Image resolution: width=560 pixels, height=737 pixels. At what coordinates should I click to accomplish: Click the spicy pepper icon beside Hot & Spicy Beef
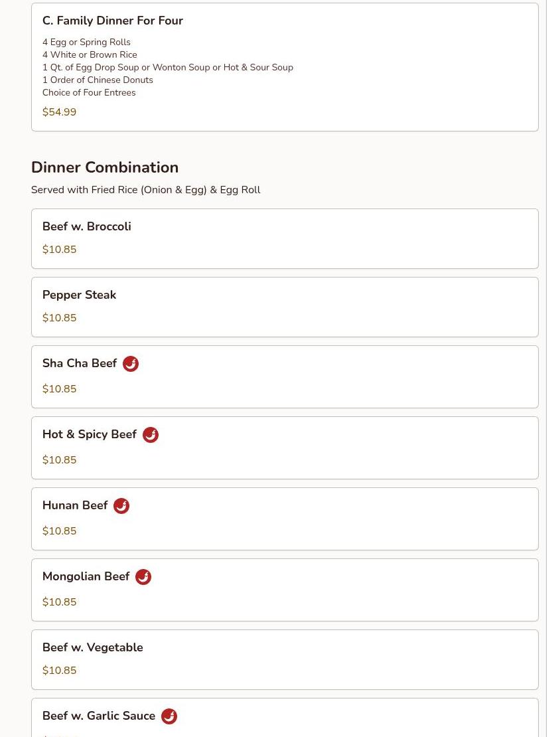click(151, 435)
